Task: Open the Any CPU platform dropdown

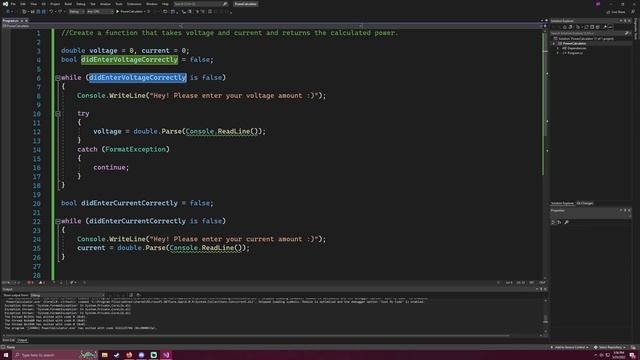Action: coord(100,12)
